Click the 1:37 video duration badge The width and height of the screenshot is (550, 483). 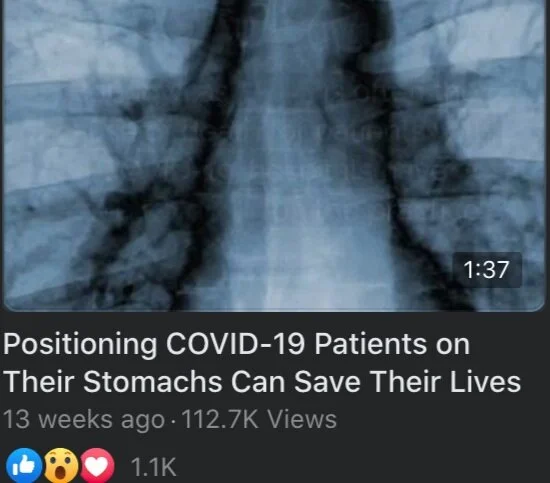tap(487, 270)
